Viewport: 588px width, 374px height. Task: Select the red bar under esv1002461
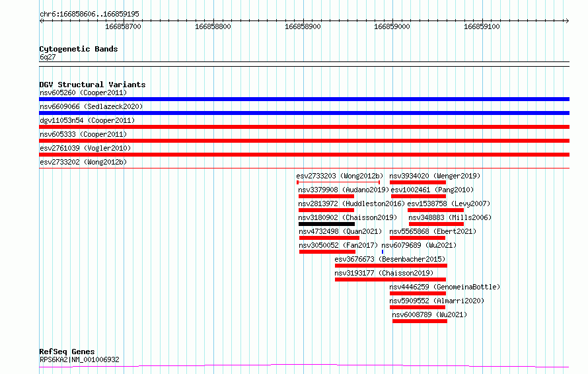click(418, 196)
